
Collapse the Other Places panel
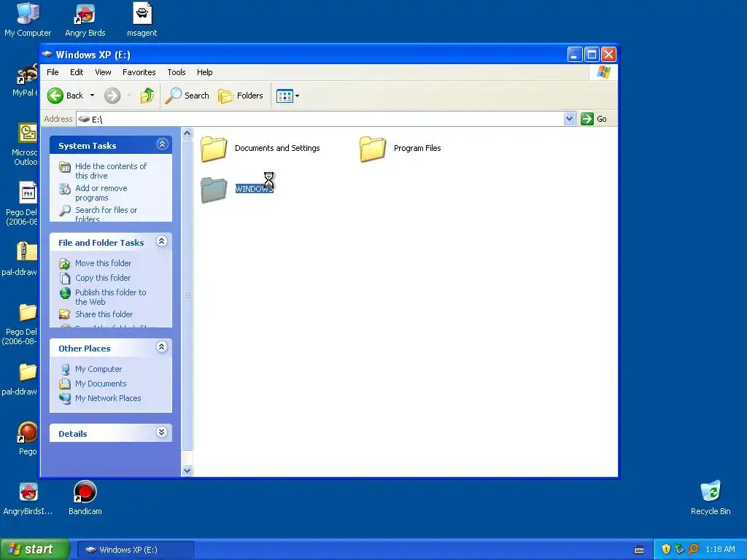tap(162, 347)
